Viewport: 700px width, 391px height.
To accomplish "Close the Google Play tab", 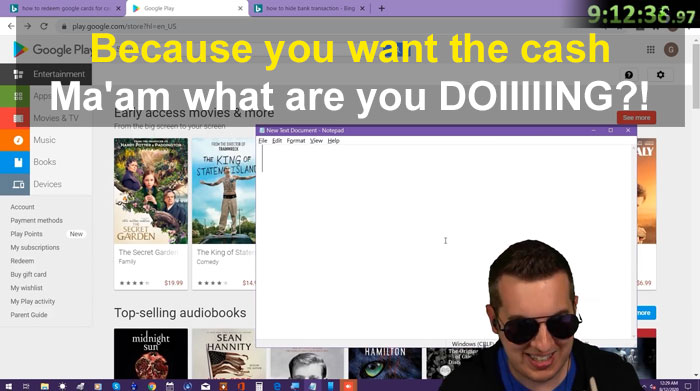I will (240, 8).
